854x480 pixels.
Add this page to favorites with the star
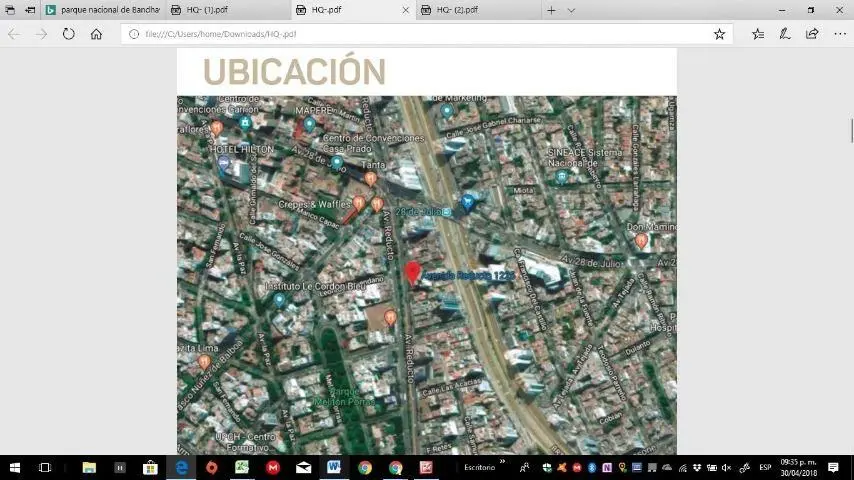coord(719,34)
